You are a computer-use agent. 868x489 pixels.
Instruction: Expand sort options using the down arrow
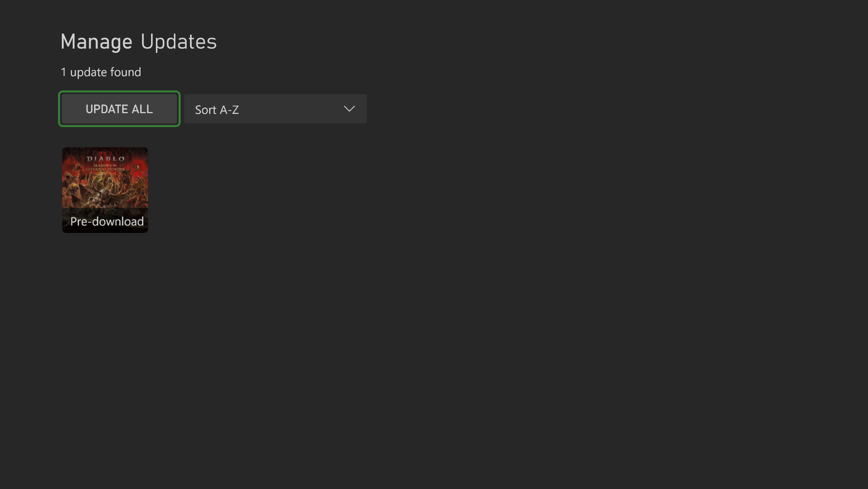coord(349,109)
